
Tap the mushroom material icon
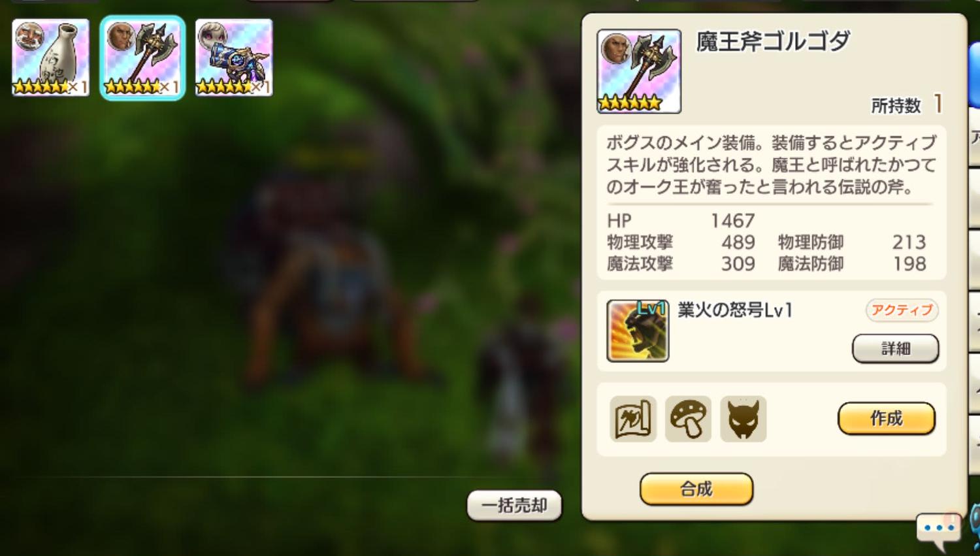click(x=688, y=419)
